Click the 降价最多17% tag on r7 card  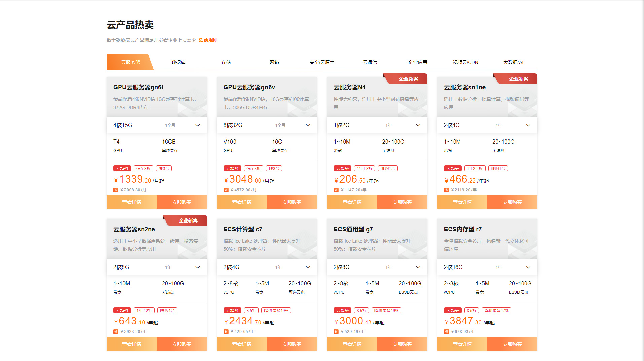(497, 311)
